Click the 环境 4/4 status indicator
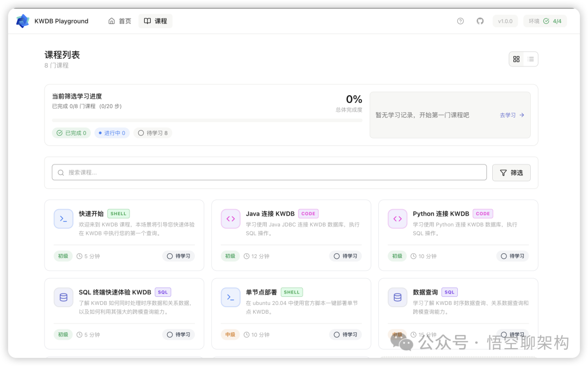Image resolution: width=588 pixels, height=366 pixels. 545,21
